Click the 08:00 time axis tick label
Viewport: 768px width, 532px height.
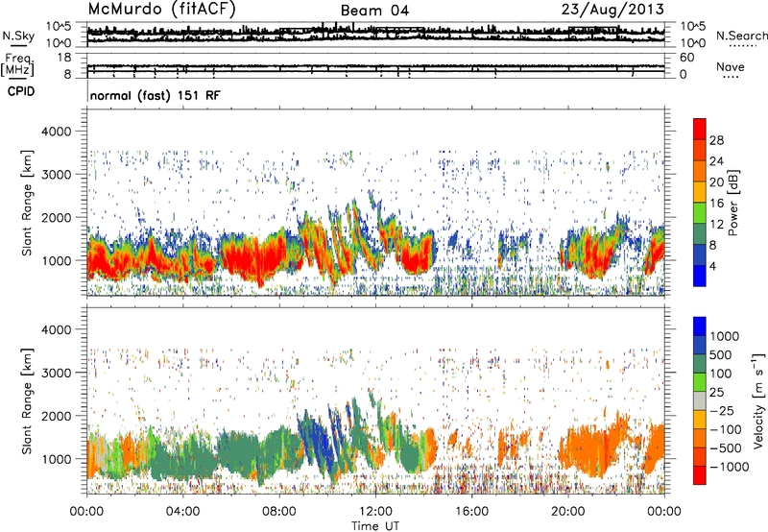(x=279, y=512)
